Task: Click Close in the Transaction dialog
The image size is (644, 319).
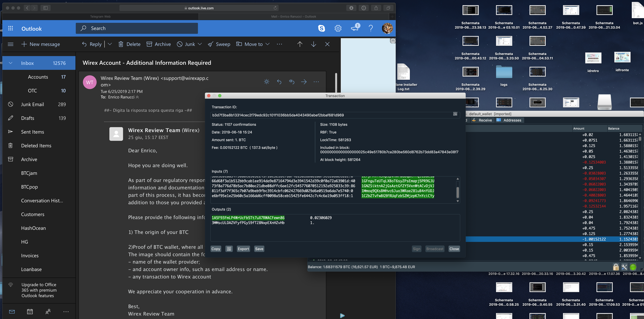Action: coord(454,249)
